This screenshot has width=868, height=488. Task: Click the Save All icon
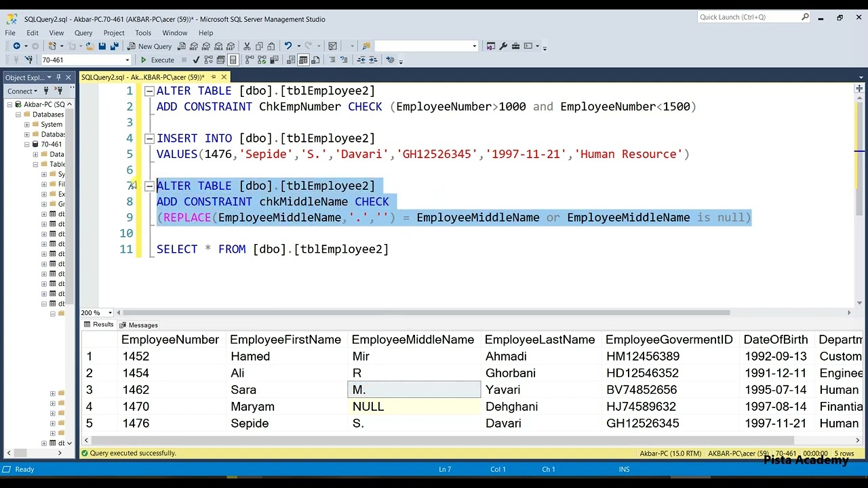pos(115,46)
